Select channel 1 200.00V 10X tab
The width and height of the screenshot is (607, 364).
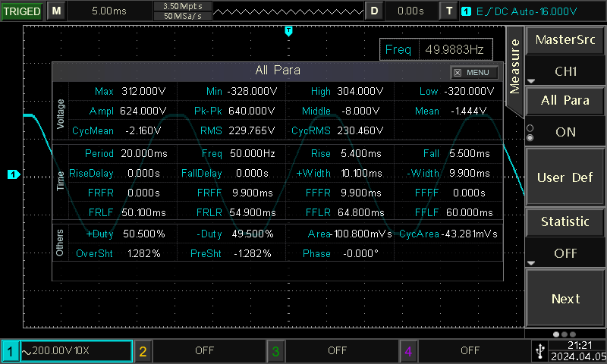coord(67,351)
